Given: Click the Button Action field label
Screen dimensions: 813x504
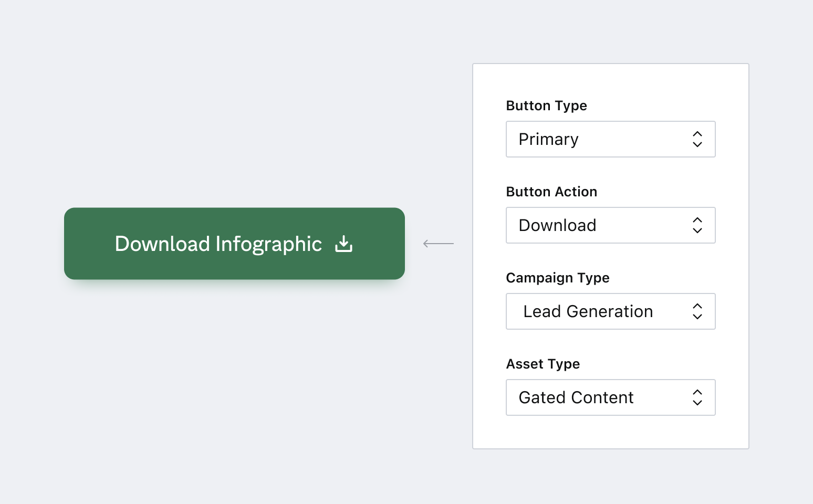Looking at the screenshot, I should (551, 192).
